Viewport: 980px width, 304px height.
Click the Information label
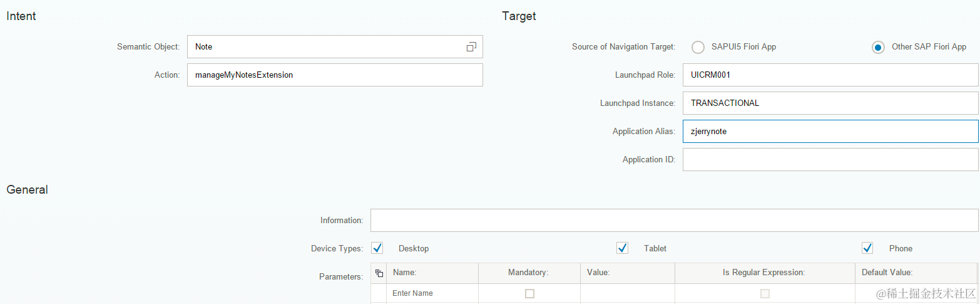pyautogui.click(x=342, y=221)
